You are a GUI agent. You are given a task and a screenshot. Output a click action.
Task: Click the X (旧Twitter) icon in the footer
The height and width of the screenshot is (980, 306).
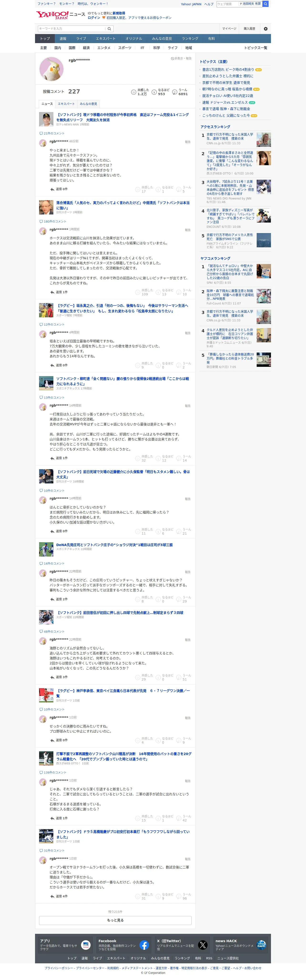(203, 945)
